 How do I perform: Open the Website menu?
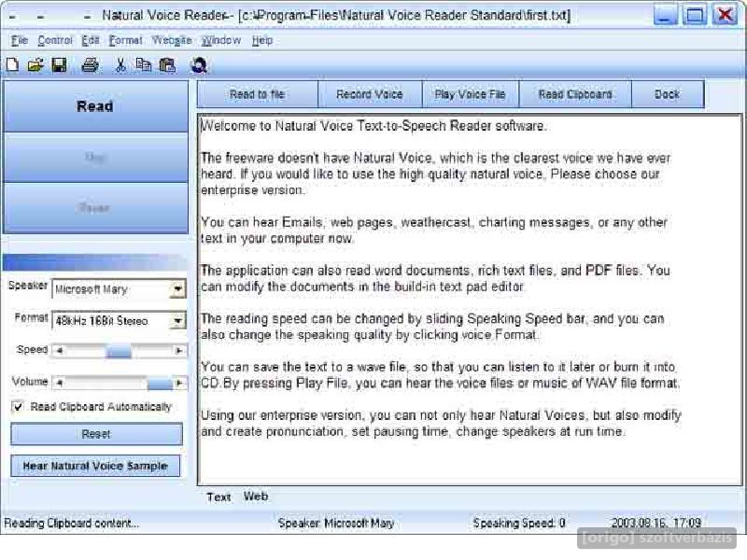click(172, 40)
